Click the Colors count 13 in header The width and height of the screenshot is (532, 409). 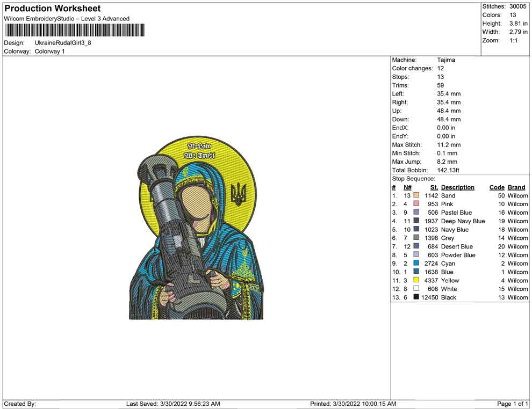point(513,15)
